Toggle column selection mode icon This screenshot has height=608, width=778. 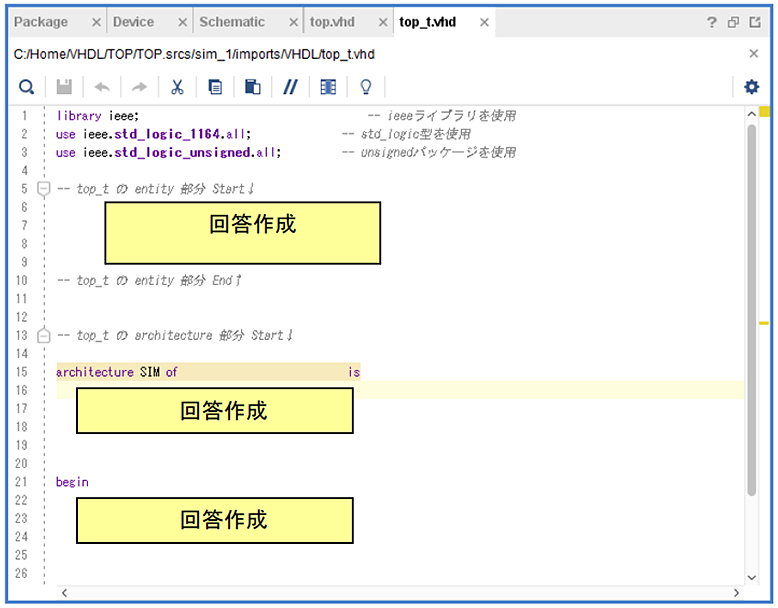point(328,87)
